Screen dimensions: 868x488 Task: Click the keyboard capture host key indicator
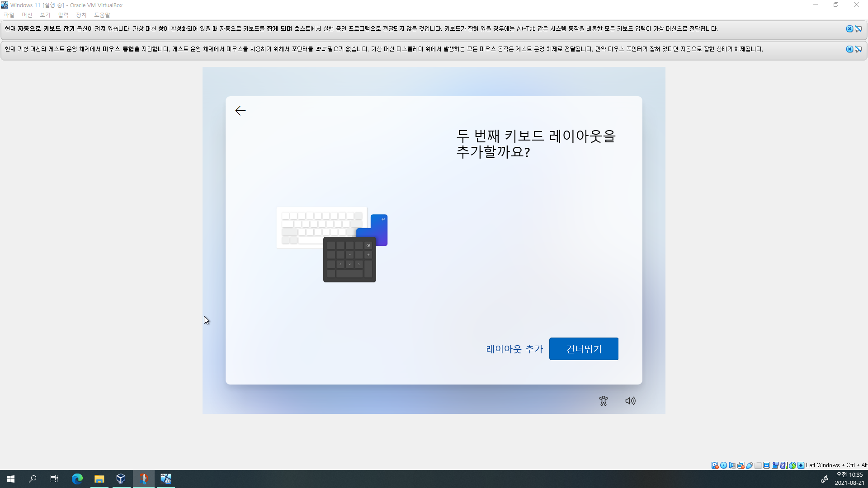pos(801,465)
